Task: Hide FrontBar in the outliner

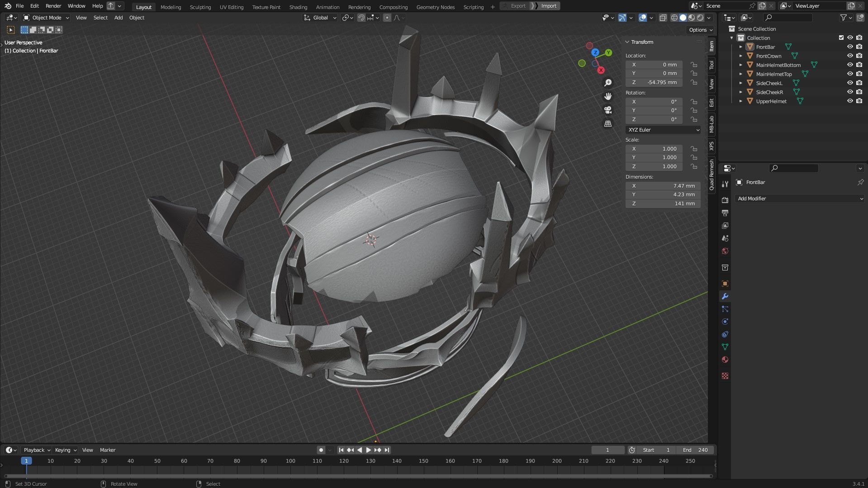Action: [850, 47]
